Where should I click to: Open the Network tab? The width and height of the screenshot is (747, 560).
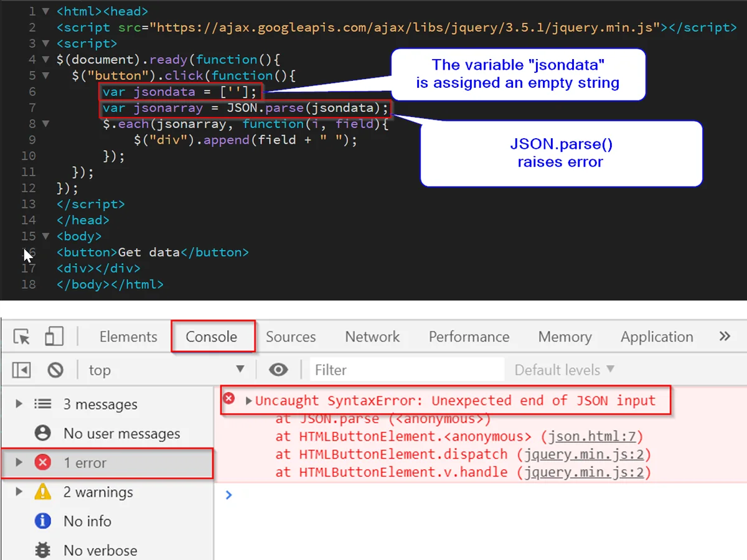tap(372, 337)
